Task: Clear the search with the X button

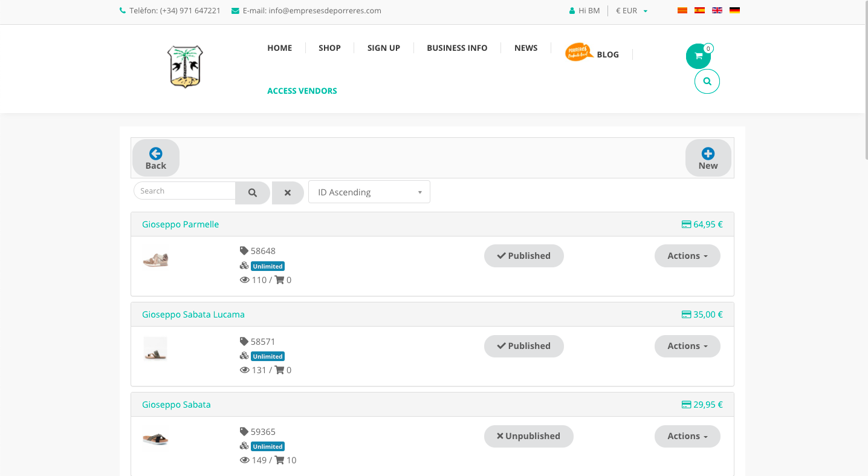Action: tap(288, 193)
